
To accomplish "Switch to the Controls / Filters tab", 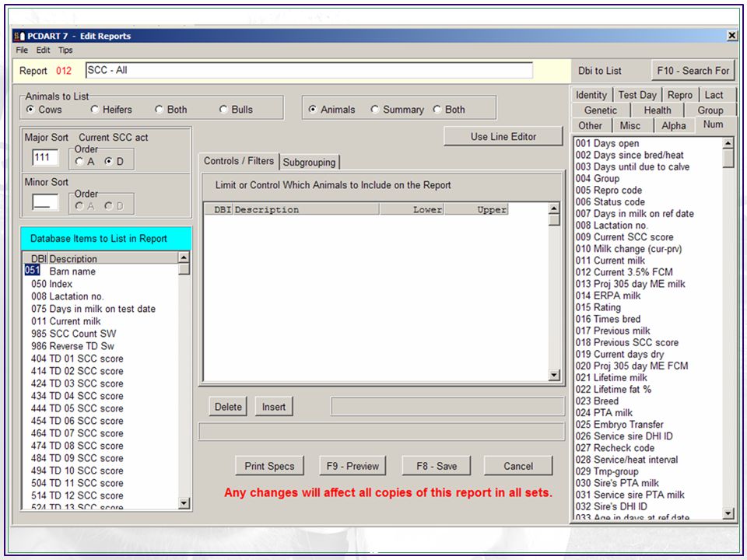I will (239, 161).
